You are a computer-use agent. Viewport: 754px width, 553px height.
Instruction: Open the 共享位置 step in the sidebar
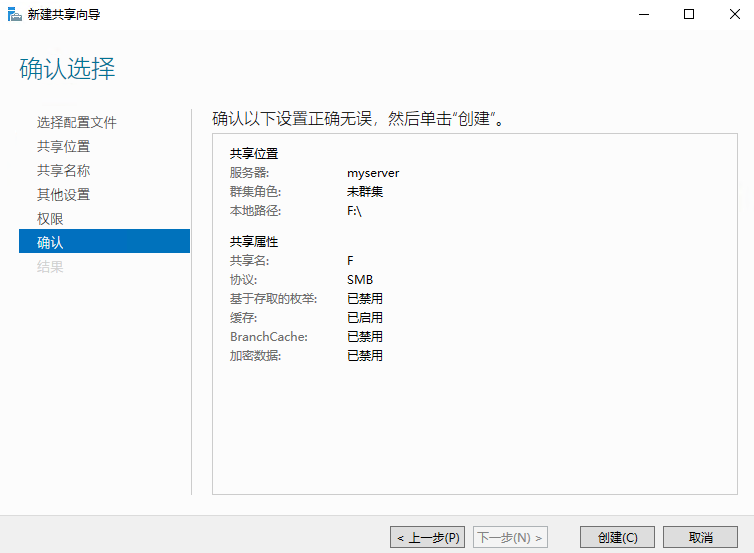(63, 147)
